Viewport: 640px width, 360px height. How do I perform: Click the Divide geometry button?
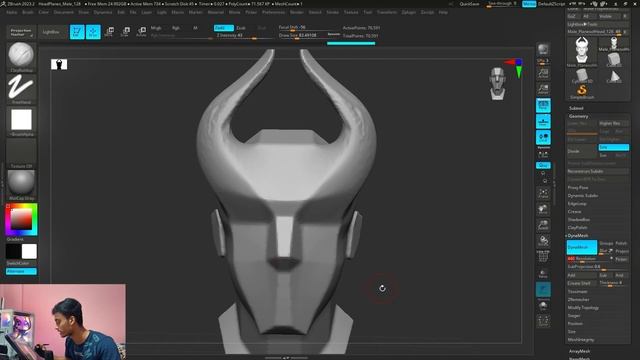click(x=582, y=151)
